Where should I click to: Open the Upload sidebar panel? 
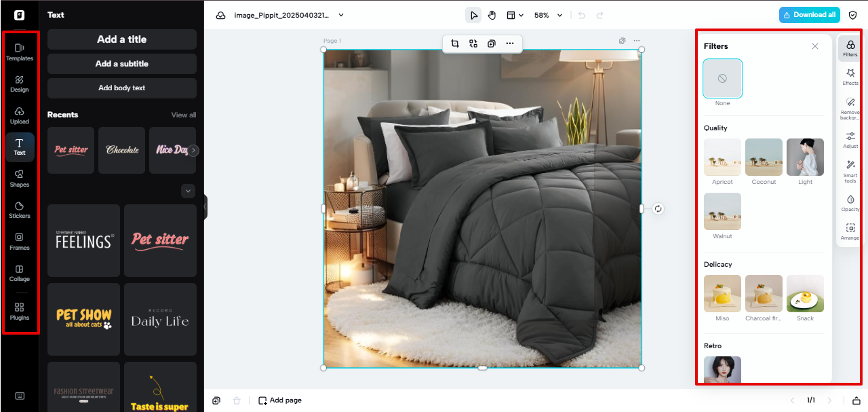tap(20, 115)
